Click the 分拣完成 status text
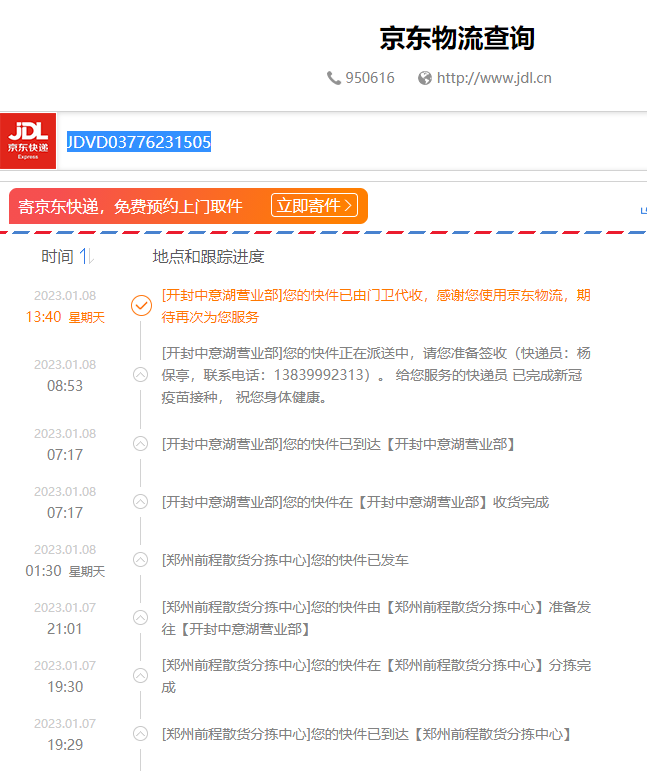Screen dimensions: 647x771 pyautogui.click(x=376, y=676)
